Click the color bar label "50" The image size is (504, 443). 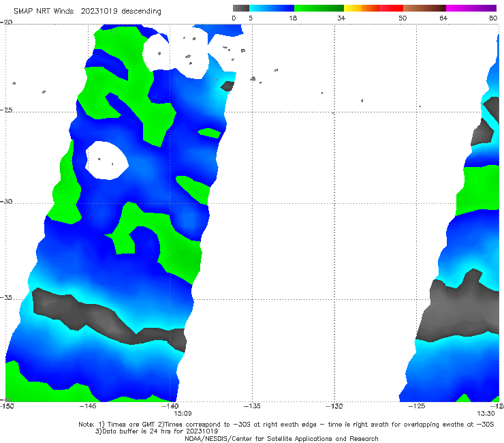tap(403, 18)
